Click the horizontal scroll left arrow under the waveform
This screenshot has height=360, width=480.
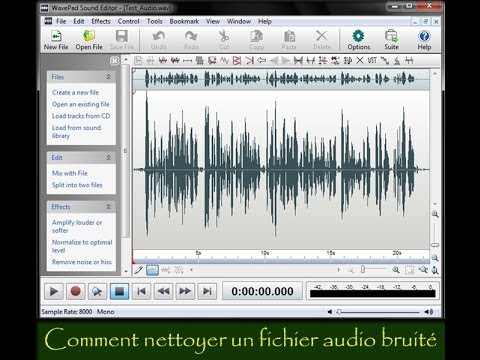pyautogui.click(x=191, y=270)
